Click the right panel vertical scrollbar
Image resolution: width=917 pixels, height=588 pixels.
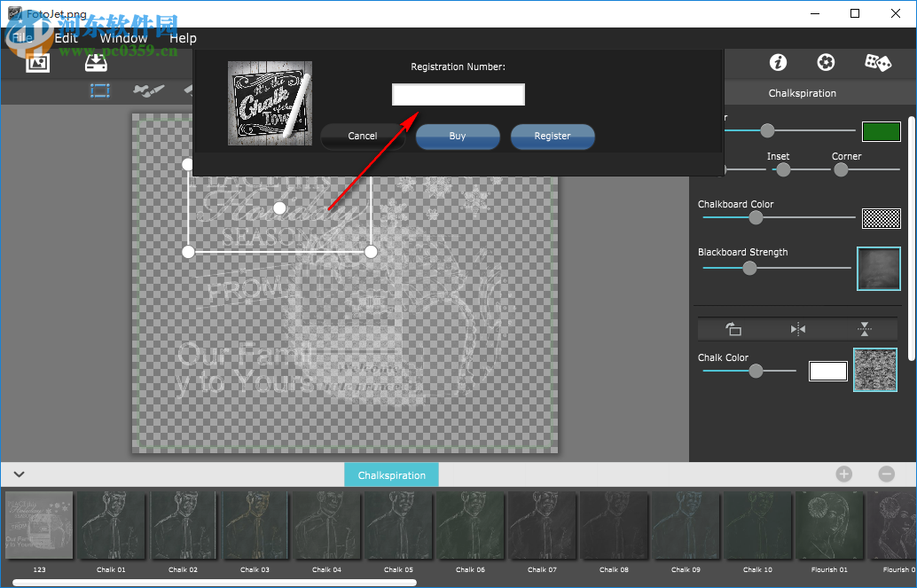click(x=911, y=239)
